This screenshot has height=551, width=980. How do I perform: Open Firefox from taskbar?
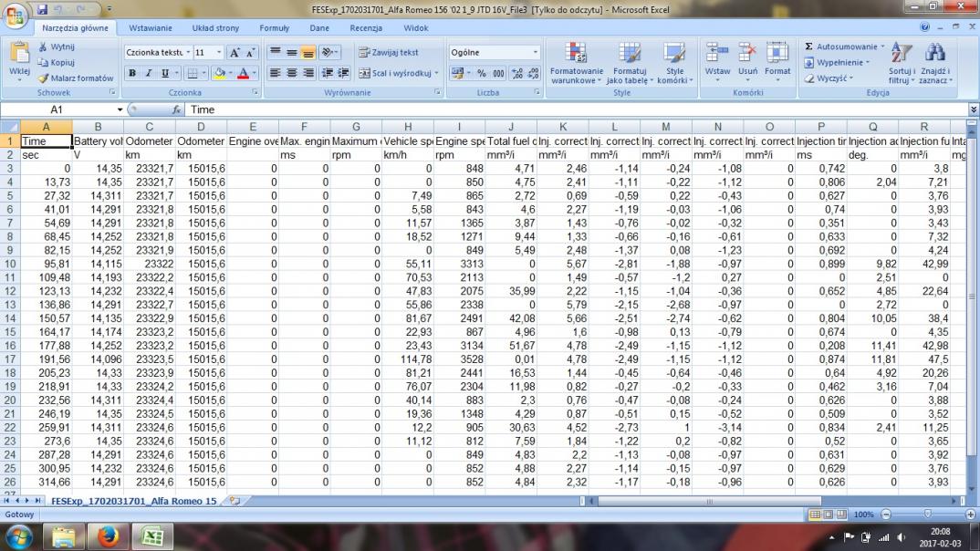coord(108,536)
